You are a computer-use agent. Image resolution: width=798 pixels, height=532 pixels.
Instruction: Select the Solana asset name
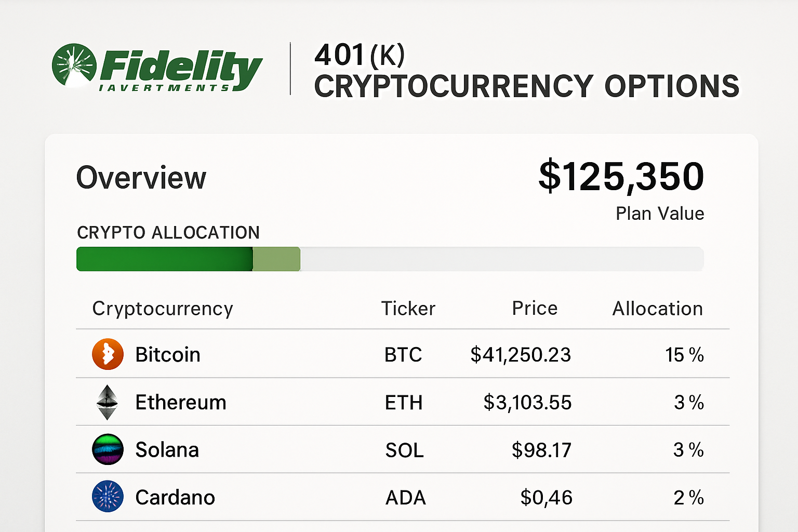[x=167, y=450]
